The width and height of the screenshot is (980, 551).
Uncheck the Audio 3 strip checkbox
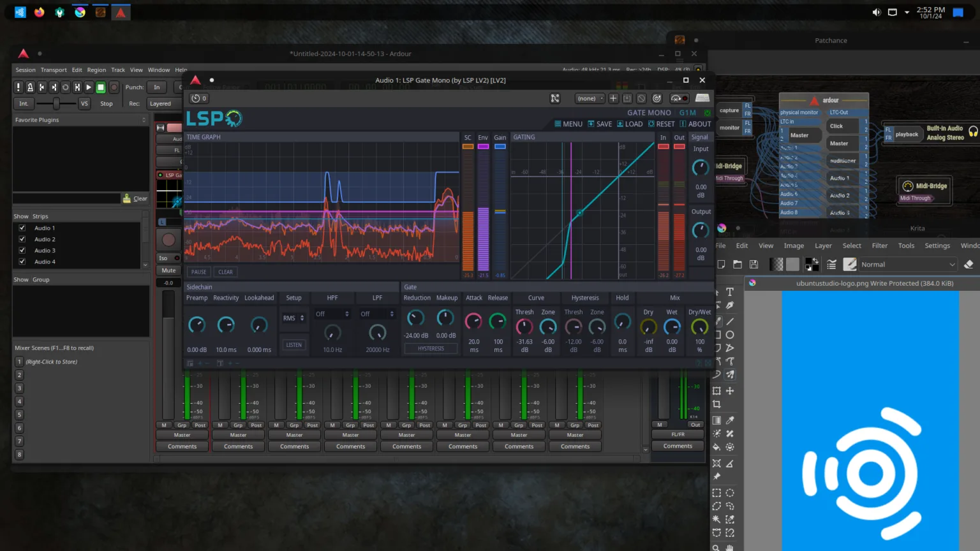(x=22, y=250)
